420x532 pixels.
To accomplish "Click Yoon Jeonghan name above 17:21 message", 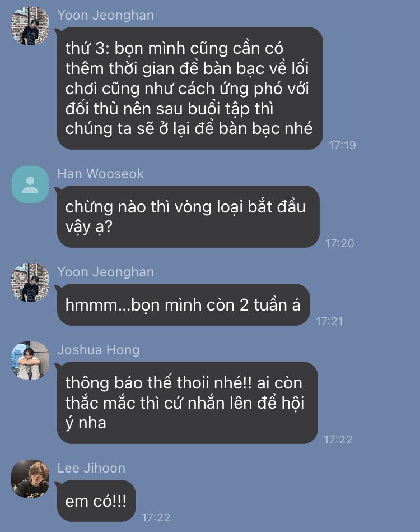I will [x=106, y=272].
